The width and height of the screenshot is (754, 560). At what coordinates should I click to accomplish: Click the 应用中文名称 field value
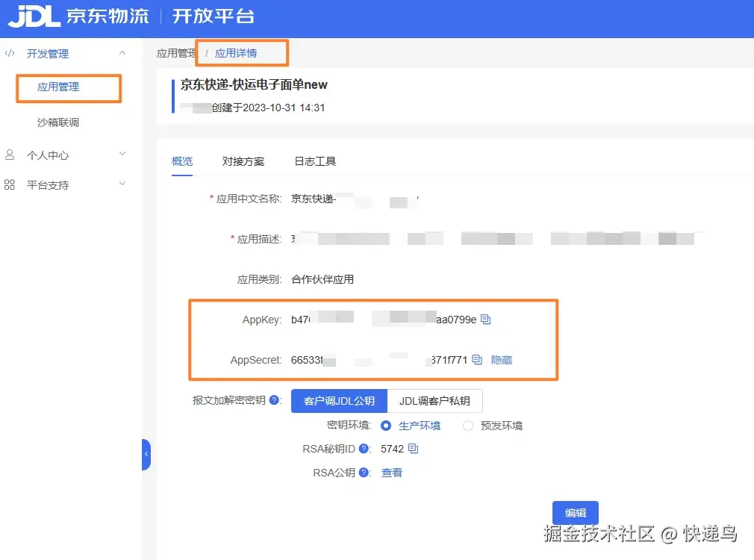click(355, 199)
